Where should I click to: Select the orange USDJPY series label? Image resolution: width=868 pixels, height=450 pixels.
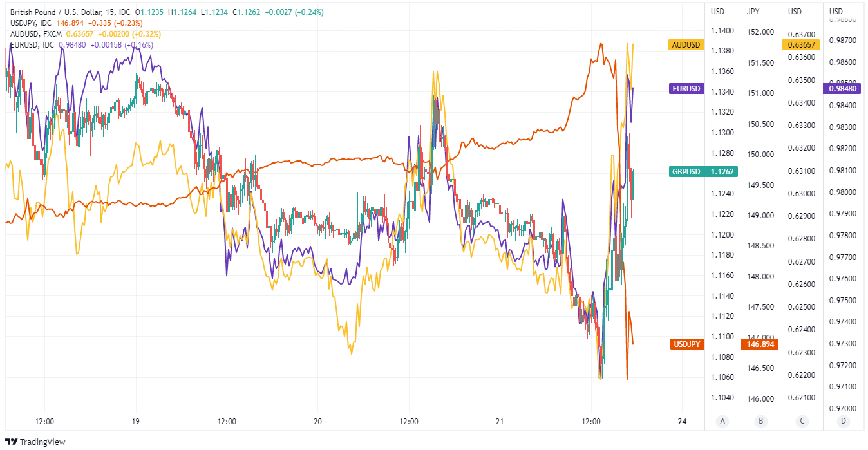click(686, 344)
